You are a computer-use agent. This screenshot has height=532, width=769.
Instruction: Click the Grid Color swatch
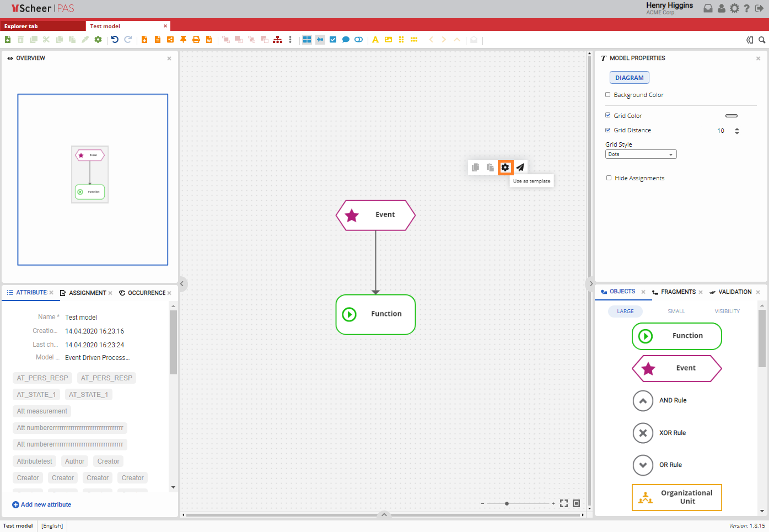(x=731, y=116)
